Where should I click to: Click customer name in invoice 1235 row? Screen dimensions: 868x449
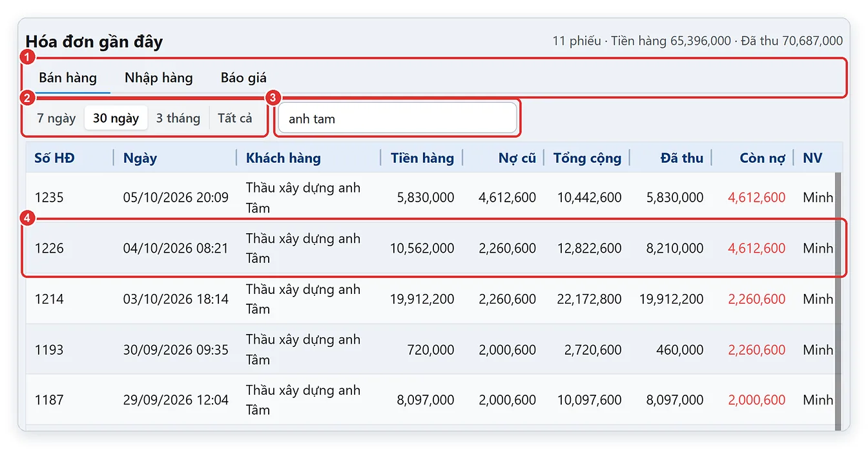(x=303, y=198)
